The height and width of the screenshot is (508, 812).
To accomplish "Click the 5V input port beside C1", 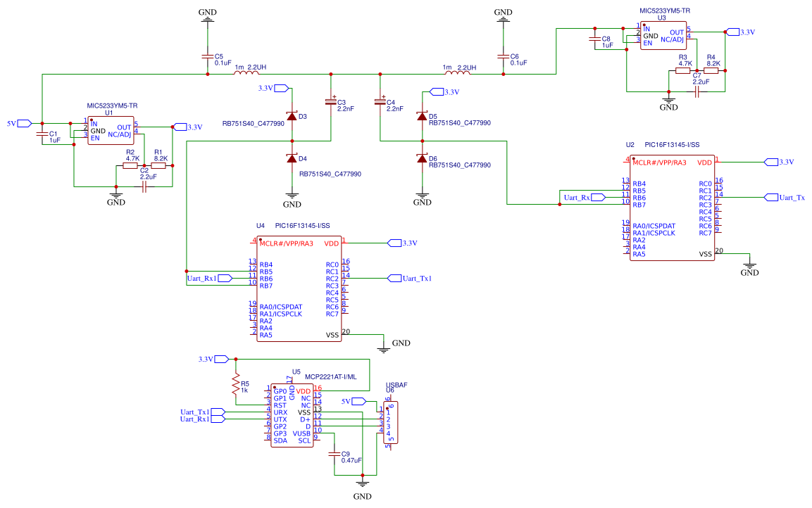I will 19,124.
